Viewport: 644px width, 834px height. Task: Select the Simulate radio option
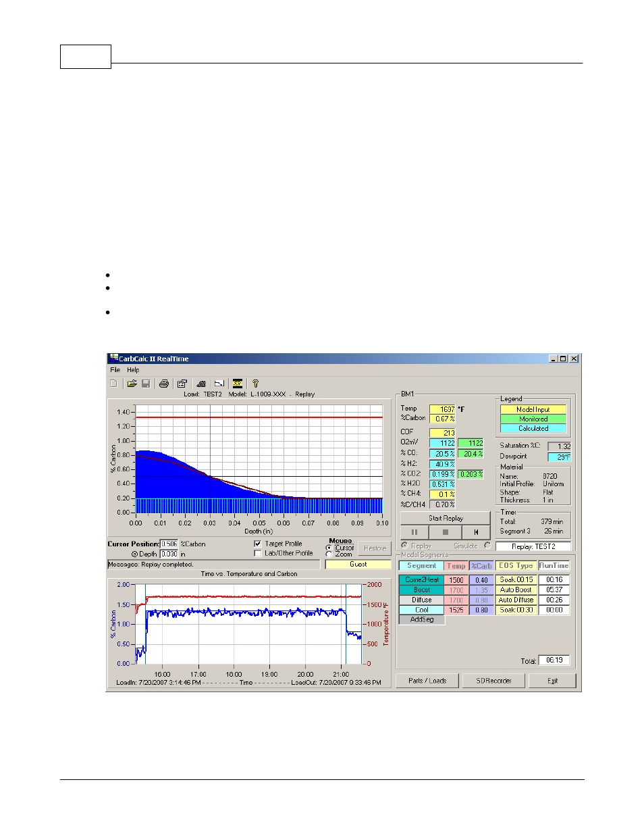[487, 546]
